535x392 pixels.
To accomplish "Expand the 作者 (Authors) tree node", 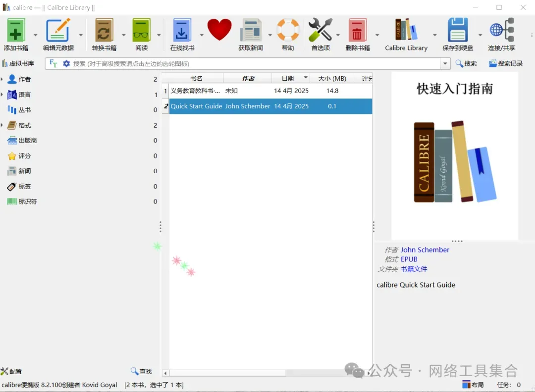I will (2, 79).
